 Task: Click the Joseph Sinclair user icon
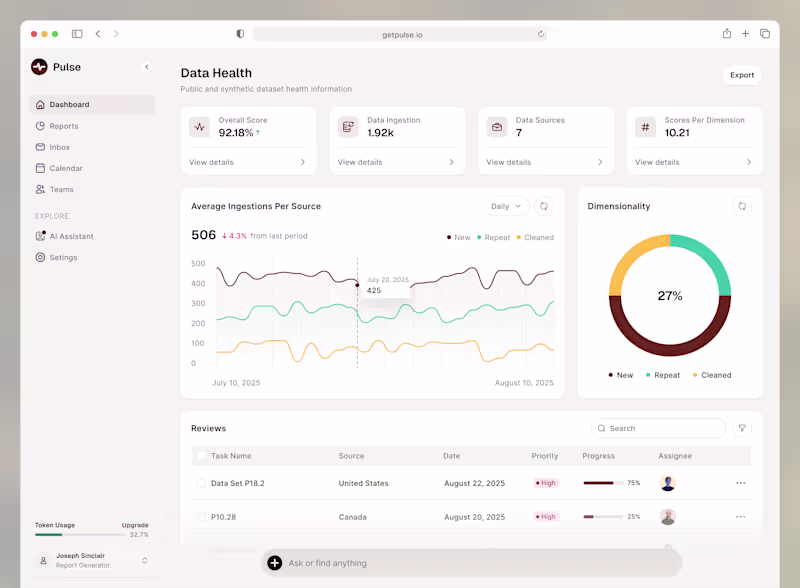(x=43, y=560)
